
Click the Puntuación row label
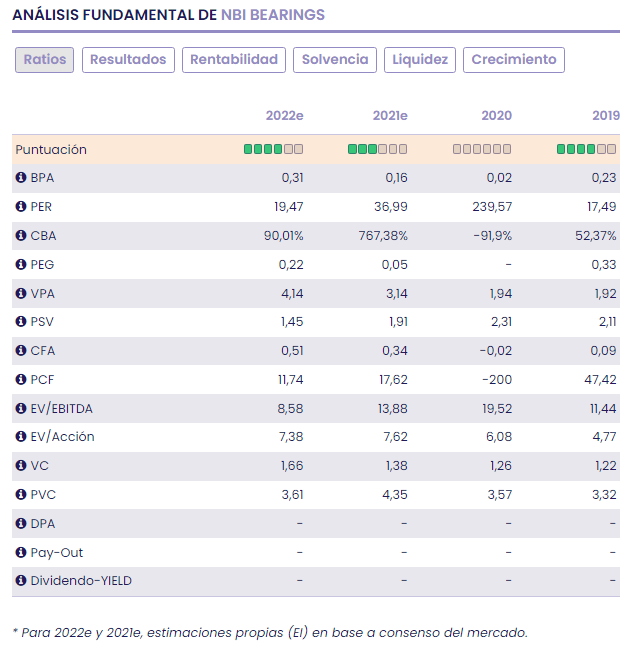click(51, 150)
